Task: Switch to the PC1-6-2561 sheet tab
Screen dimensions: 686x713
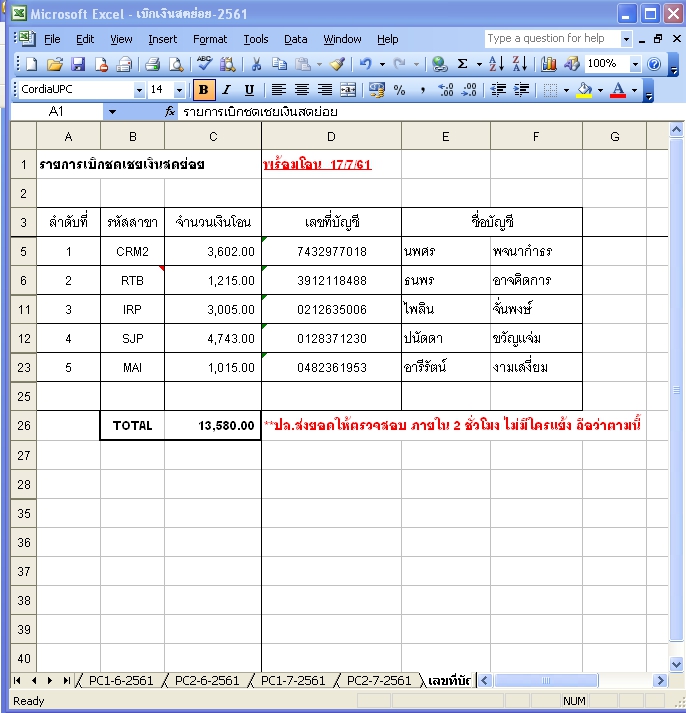Action: coord(121,680)
